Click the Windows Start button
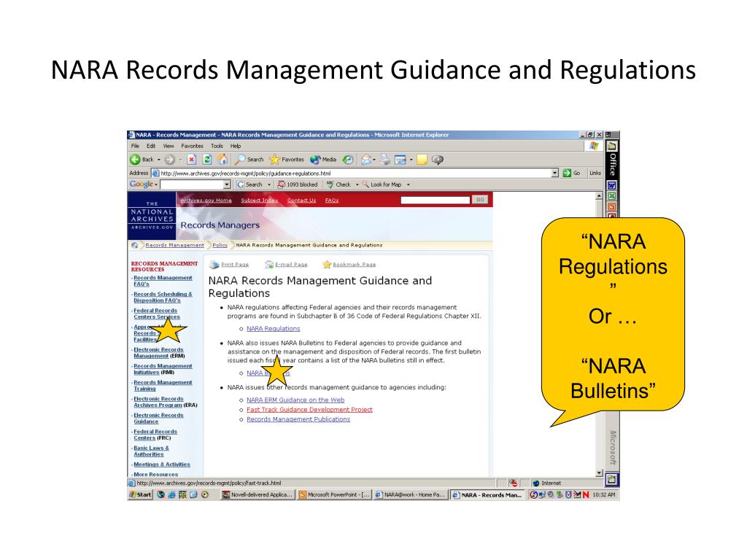This screenshot has width=747, height=560. coord(141,495)
